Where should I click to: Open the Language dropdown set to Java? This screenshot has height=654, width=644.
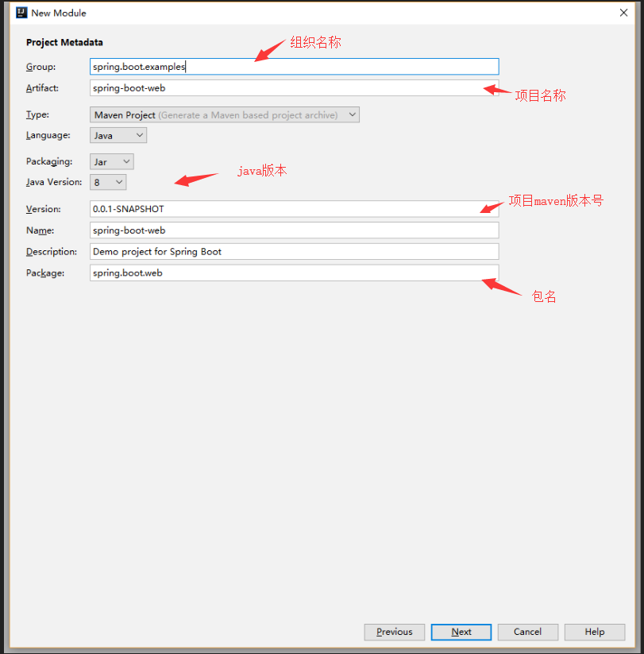pos(118,135)
